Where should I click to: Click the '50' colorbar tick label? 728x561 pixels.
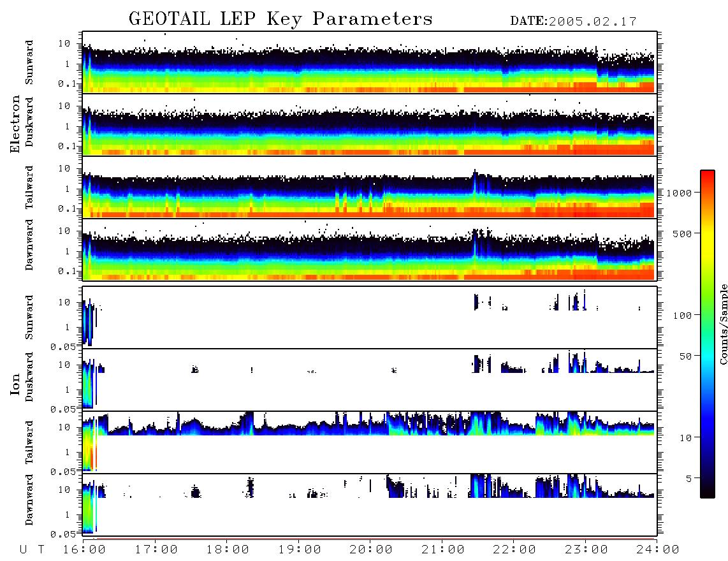(x=685, y=356)
